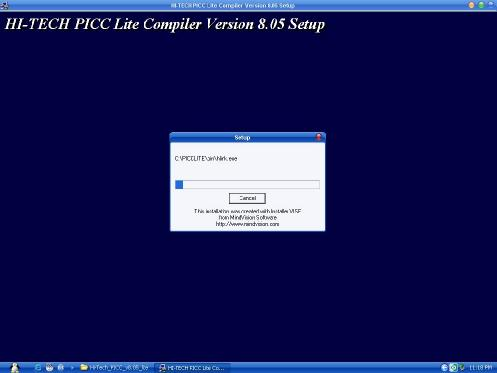This screenshot has height=373, width=497.
Task: Click the green maximize button in the main title bar
Action: (x=481, y=5)
